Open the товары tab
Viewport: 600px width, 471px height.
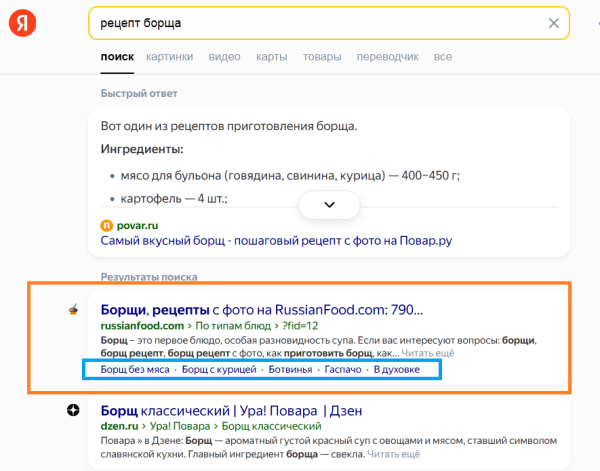(x=322, y=57)
